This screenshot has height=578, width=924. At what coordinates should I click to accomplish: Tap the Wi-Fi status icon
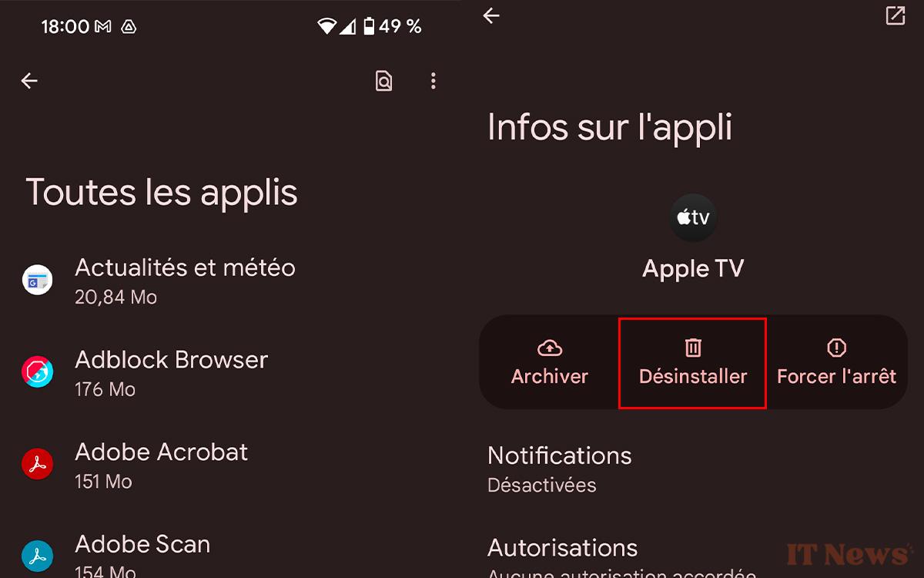point(326,27)
